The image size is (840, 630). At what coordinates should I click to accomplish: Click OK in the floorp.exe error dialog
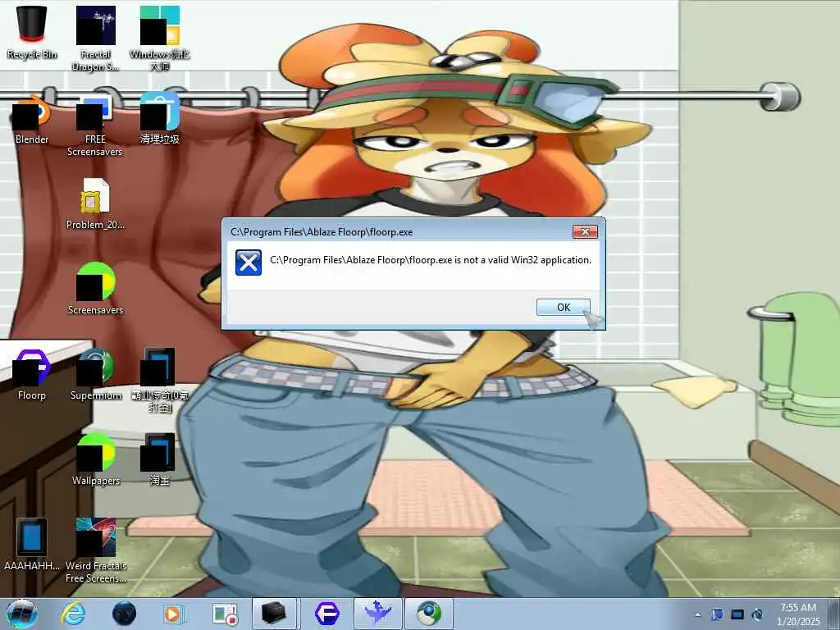(x=563, y=307)
